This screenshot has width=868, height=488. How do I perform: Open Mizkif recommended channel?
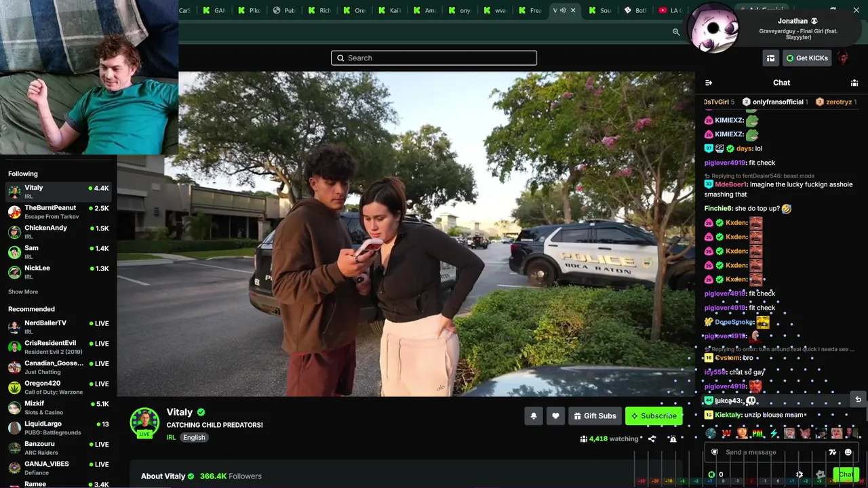(58, 407)
